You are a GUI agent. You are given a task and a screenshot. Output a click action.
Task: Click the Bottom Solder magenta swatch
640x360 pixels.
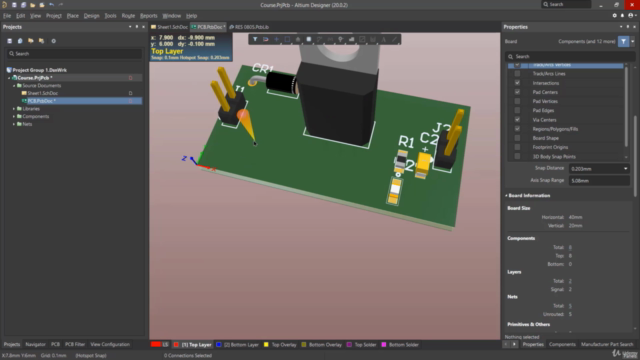click(384, 344)
